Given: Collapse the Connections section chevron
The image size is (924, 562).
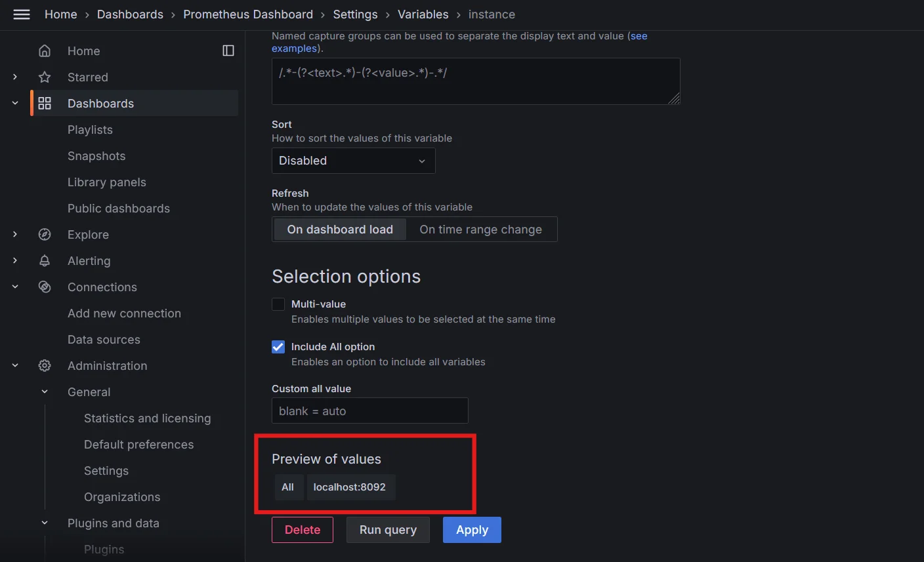Looking at the screenshot, I should 15,287.
